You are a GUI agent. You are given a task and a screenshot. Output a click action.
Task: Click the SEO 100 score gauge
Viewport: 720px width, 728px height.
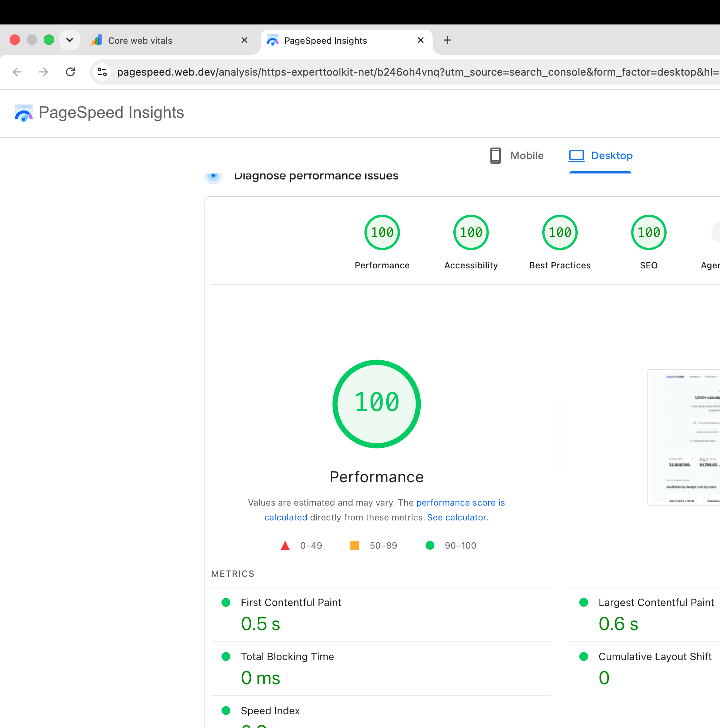[649, 232]
